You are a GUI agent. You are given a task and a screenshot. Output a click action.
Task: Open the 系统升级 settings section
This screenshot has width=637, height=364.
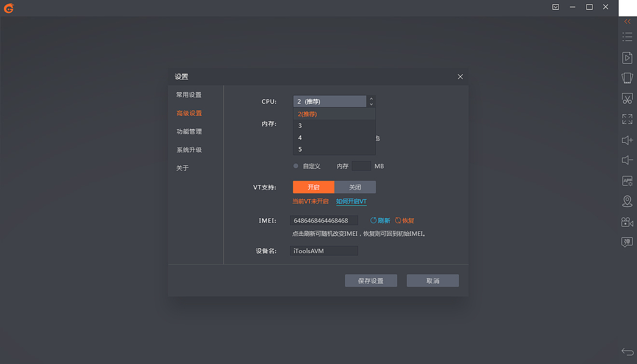pyautogui.click(x=189, y=149)
